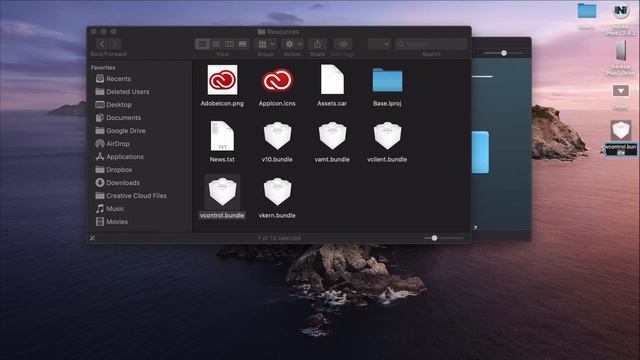Switch Finder to column view
Viewport: 640px width, 360px height.
[229, 44]
